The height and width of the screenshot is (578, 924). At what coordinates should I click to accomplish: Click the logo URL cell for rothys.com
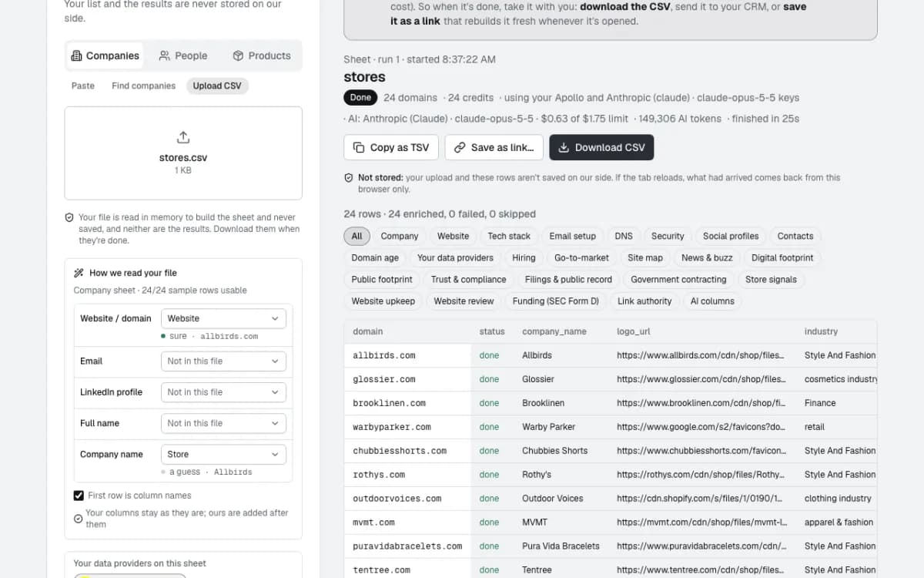coord(701,475)
